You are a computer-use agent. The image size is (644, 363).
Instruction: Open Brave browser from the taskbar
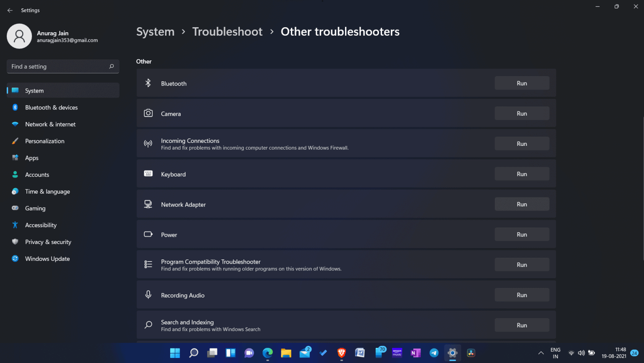341,353
